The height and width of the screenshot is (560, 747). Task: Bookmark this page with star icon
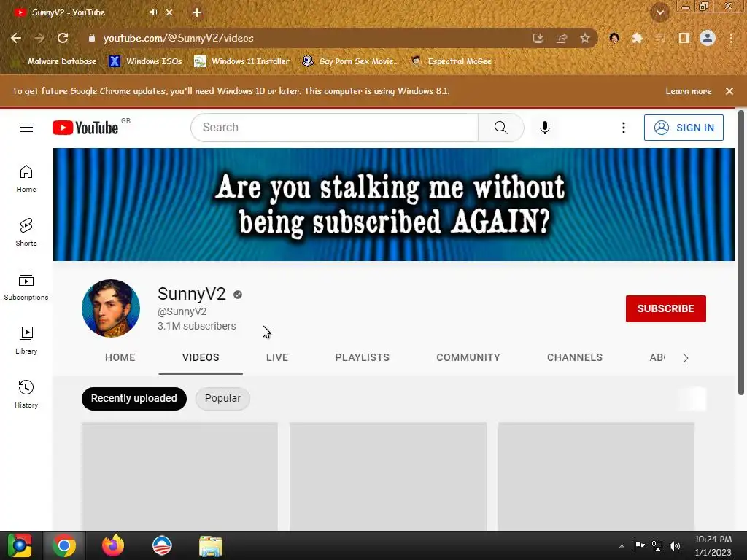(585, 38)
